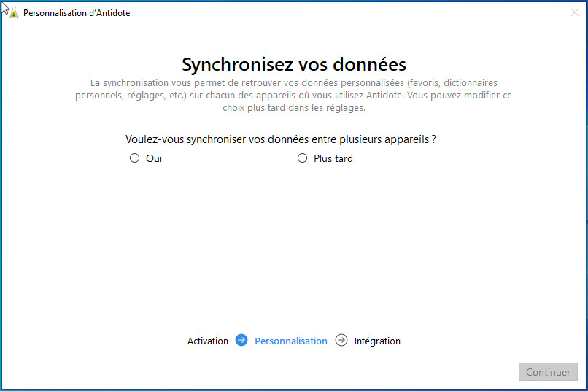The width and height of the screenshot is (588, 391).
Task: Select the Oui radio button
Action: coord(135,158)
